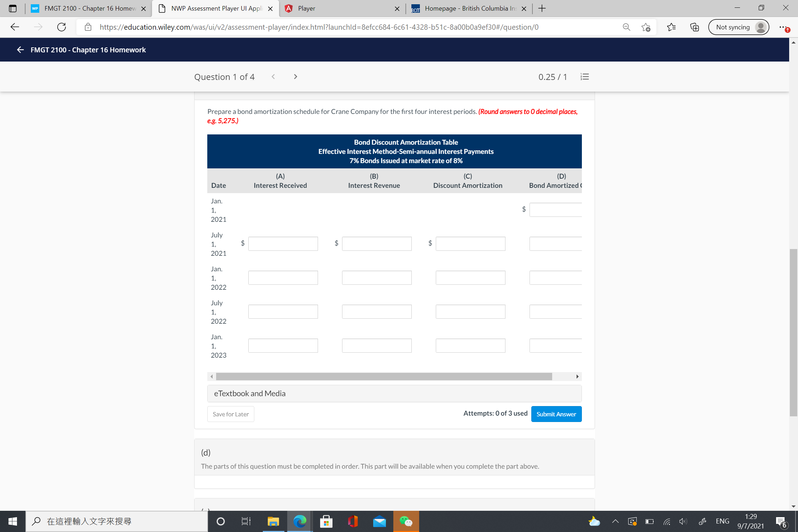Click the Submit Answer button
798x532 pixels.
[x=556, y=414]
